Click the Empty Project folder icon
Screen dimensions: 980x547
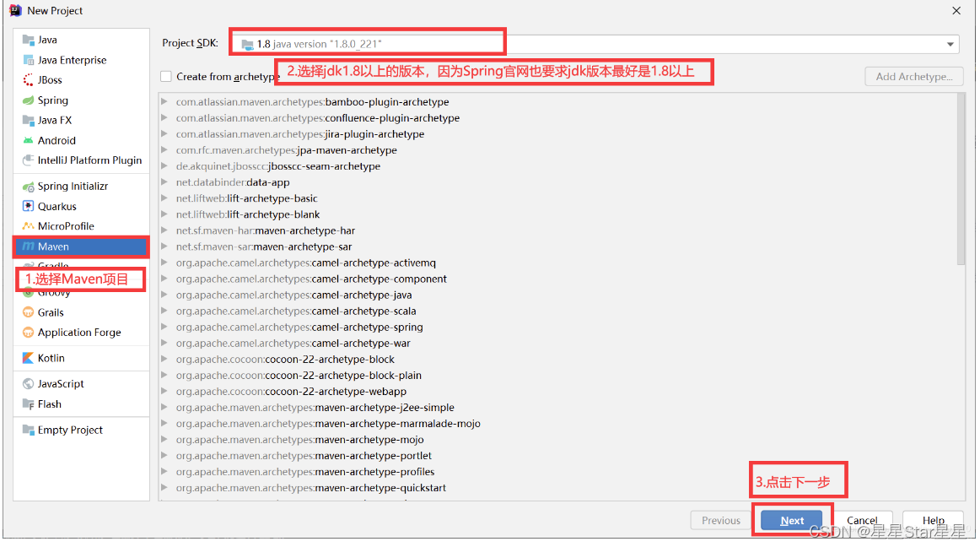coord(28,430)
